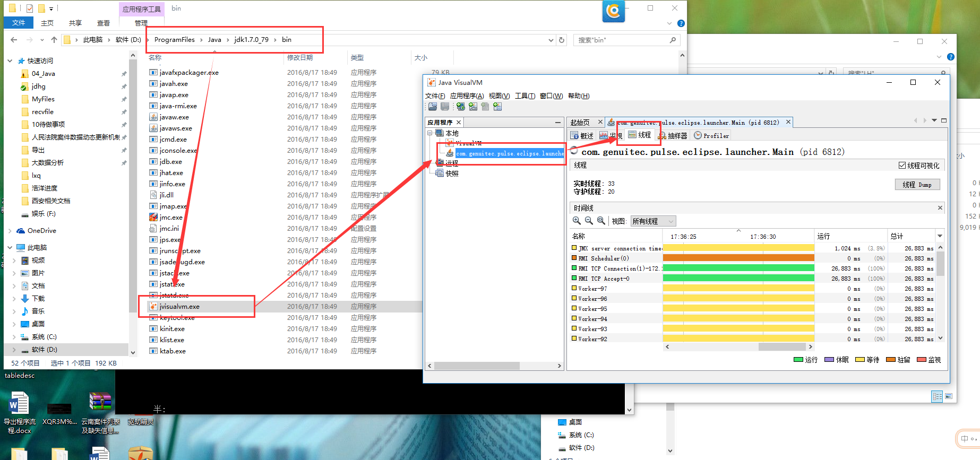
Task: Click the orange 驻留 legend swatch
Action: 891,360
